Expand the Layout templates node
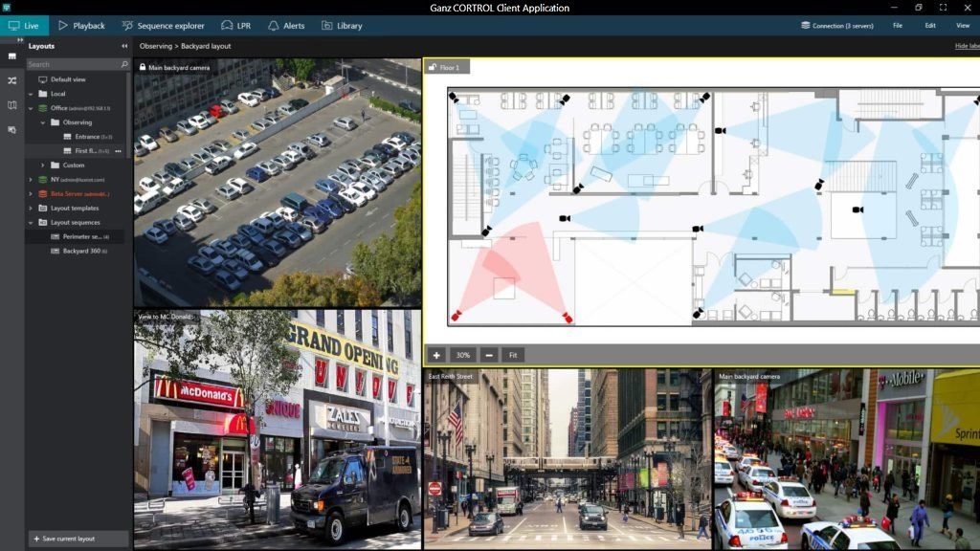This screenshot has height=551, width=980. coord(31,208)
